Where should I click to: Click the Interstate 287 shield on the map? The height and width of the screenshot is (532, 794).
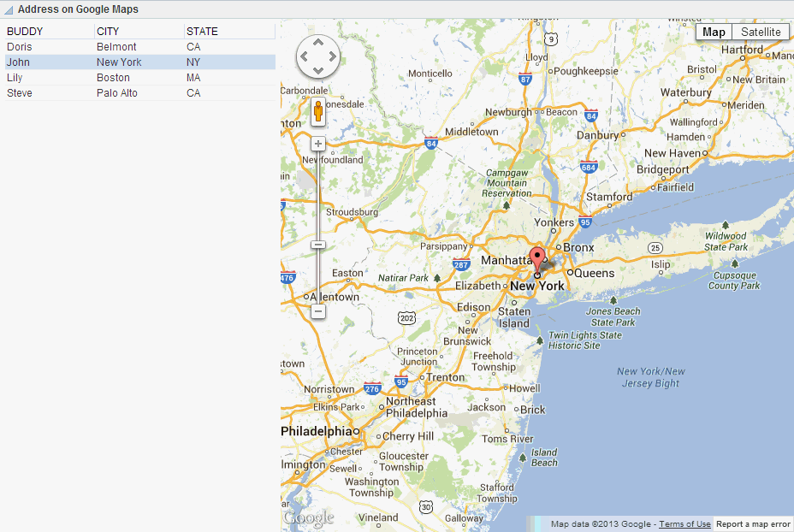coord(461,264)
